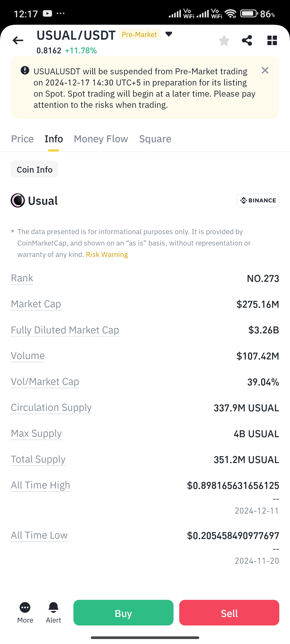Tap the Fully Diluted Market Cap label
Image resolution: width=290 pixels, height=644 pixels.
[65, 330]
